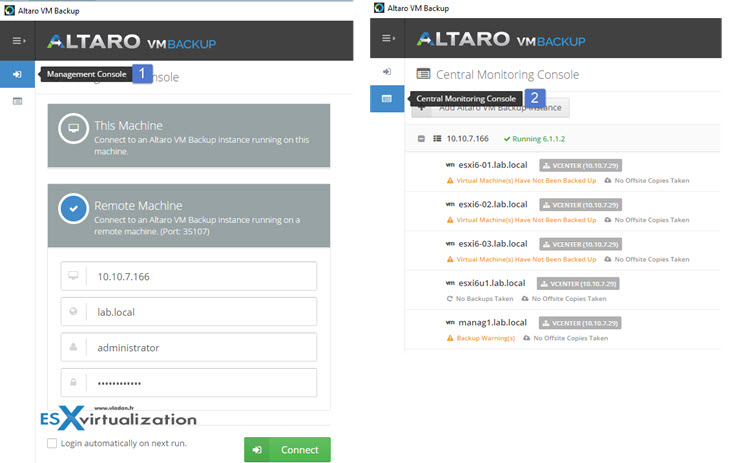Click the Altaro app icon in left title bar
The image size is (730, 463).
coord(9,10)
